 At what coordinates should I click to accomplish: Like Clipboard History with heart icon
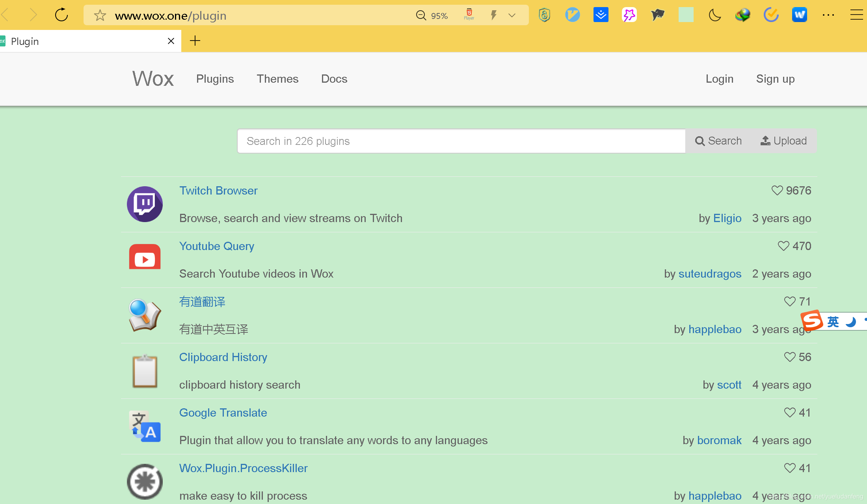[790, 357]
